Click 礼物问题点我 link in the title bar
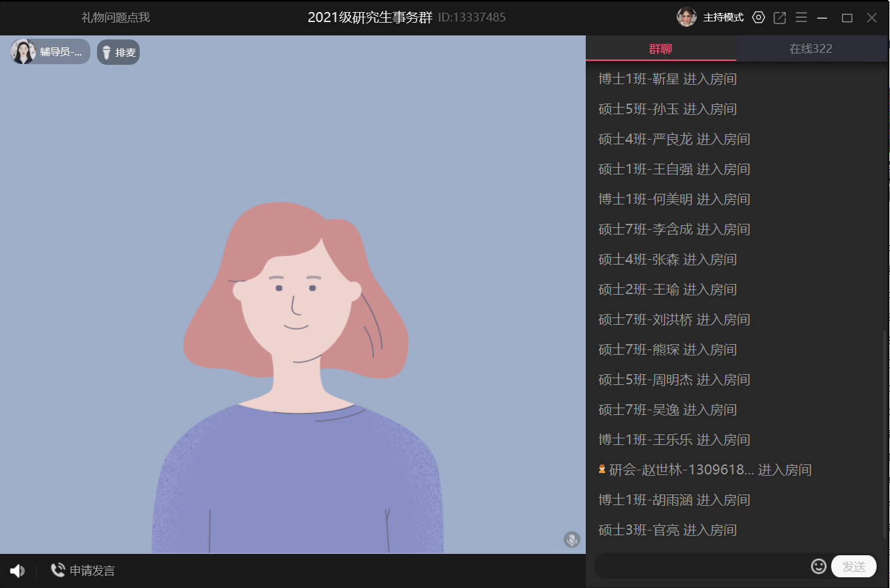The height and width of the screenshot is (588, 890). 116,17
